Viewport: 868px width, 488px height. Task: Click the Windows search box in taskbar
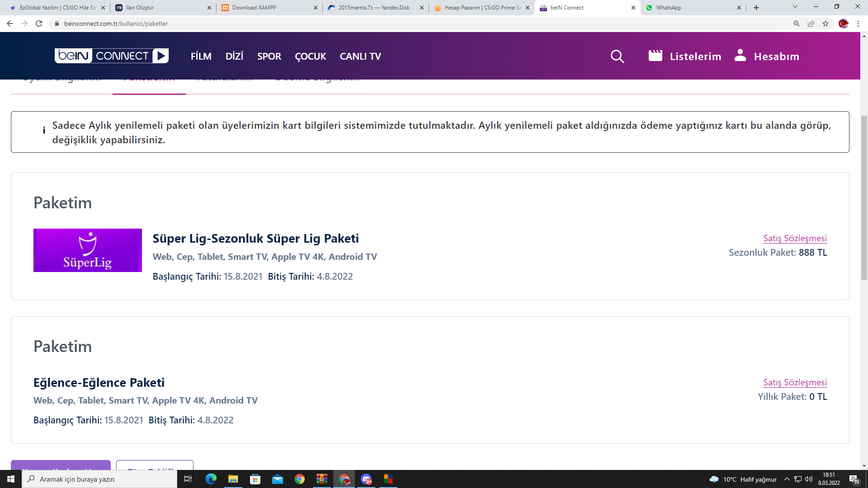pyautogui.click(x=99, y=479)
